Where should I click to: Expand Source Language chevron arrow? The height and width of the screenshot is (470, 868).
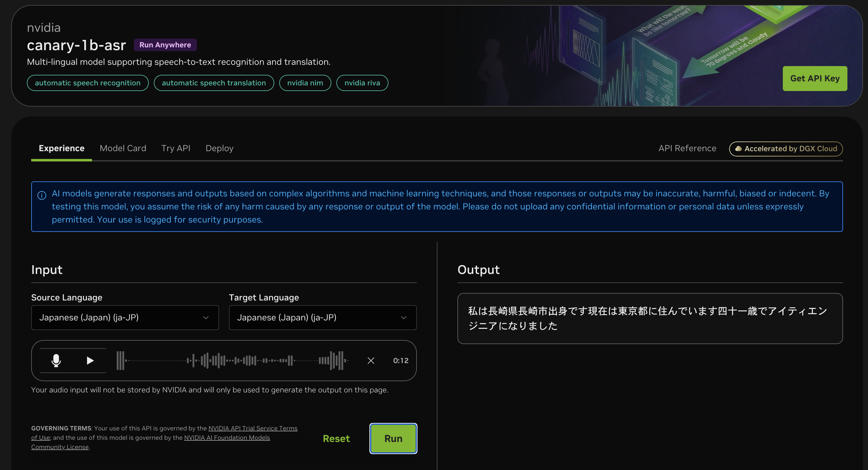tap(206, 318)
